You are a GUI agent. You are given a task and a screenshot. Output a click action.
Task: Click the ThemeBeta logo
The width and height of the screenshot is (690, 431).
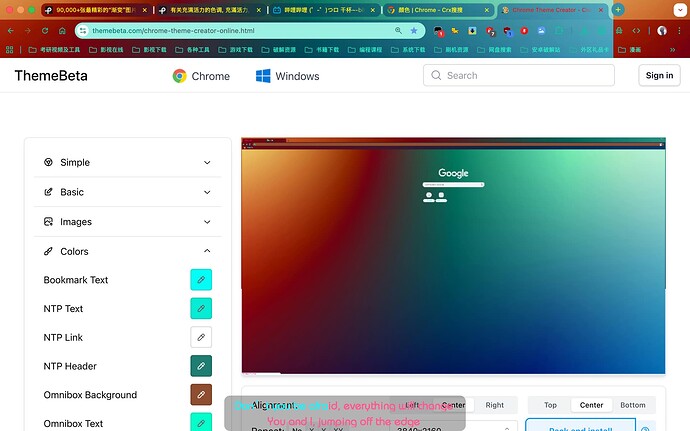point(51,76)
